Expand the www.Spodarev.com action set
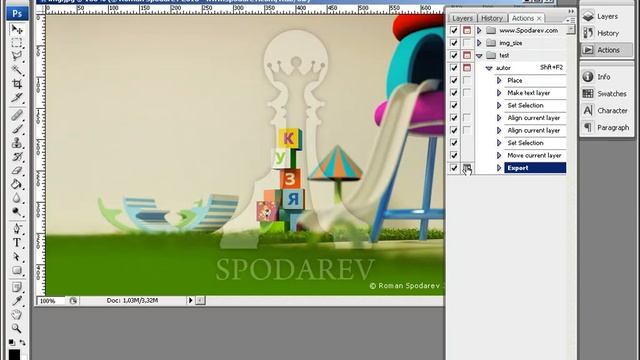Viewport: 640px width, 360px height. point(479,30)
